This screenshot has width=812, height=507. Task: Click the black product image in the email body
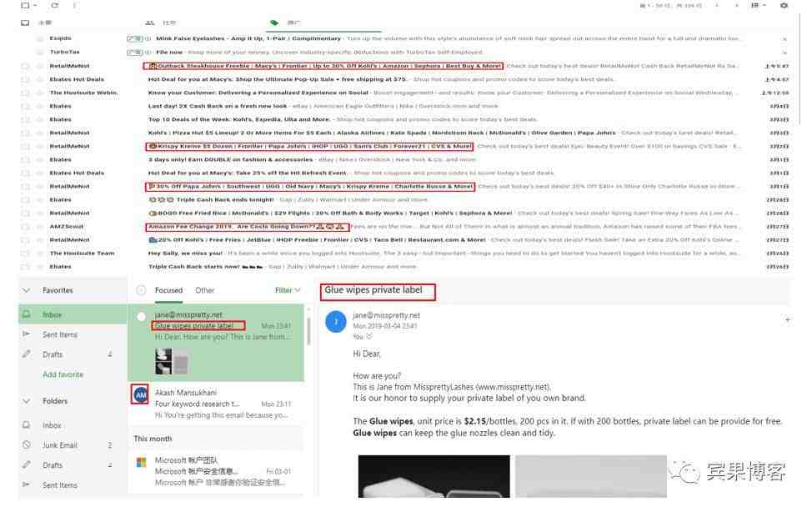(434, 476)
